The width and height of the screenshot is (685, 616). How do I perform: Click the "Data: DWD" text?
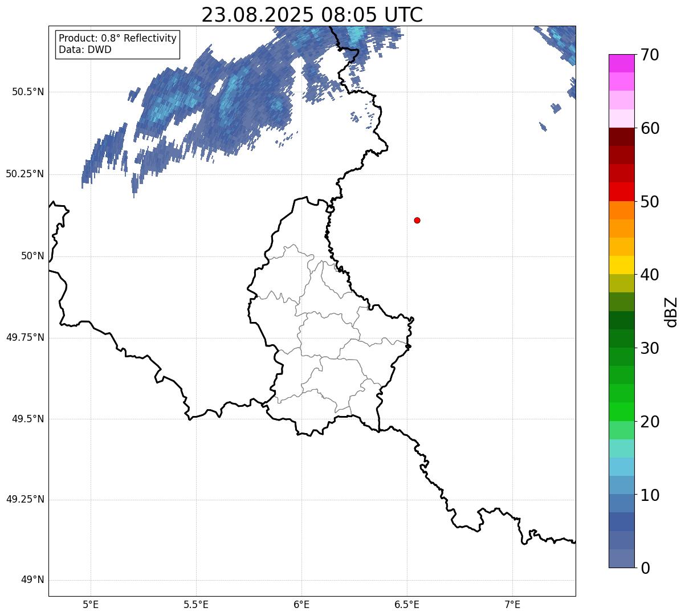point(85,50)
